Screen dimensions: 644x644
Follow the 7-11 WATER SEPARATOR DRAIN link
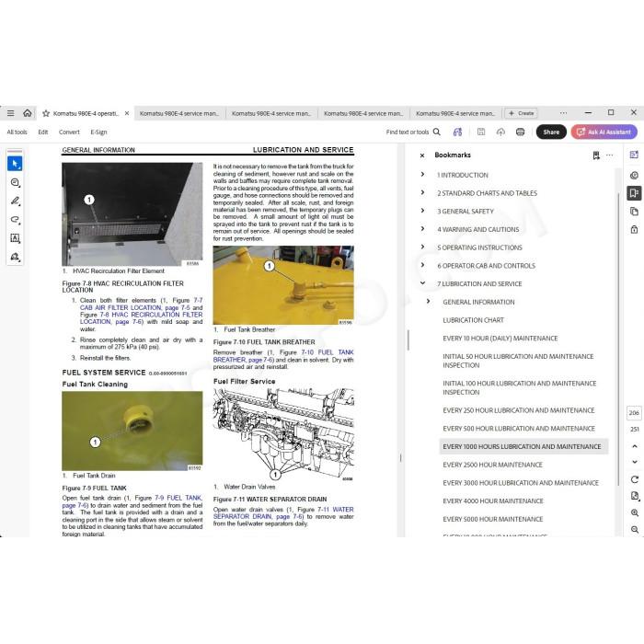(283, 513)
